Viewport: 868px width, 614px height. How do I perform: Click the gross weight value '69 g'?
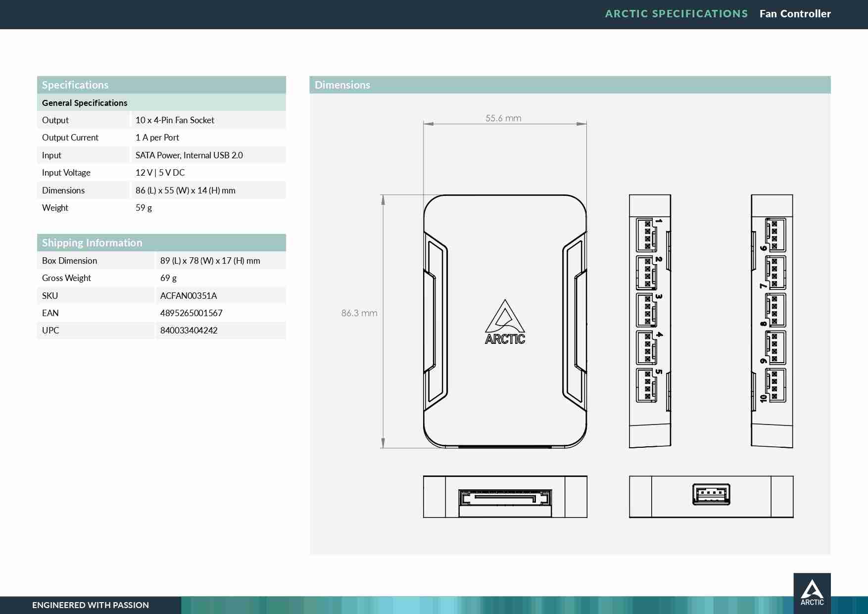168,278
